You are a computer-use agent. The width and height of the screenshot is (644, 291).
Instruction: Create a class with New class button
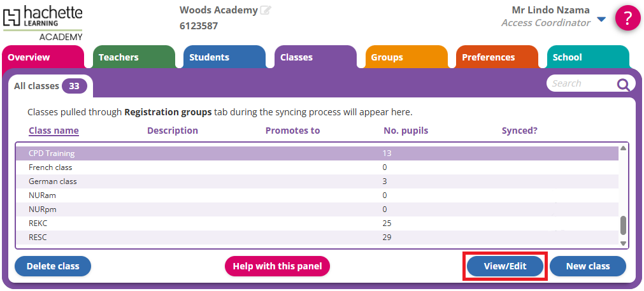[587, 266]
